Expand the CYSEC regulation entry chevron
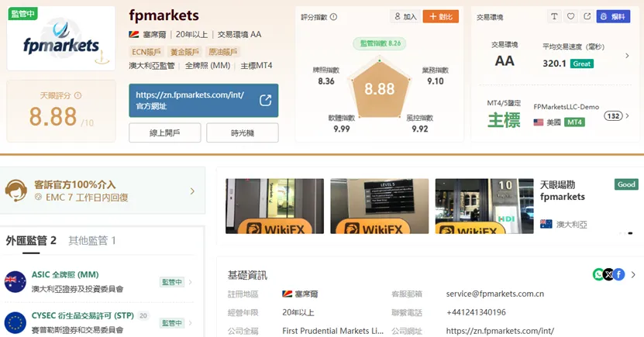The image size is (644, 337). click(x=190, y=322)
